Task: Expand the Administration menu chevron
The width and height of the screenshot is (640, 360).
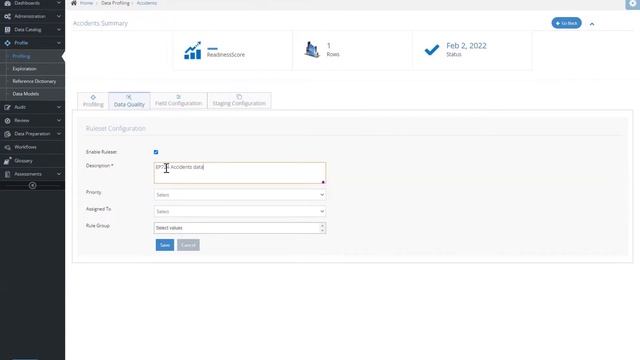Action: [59, 16]
